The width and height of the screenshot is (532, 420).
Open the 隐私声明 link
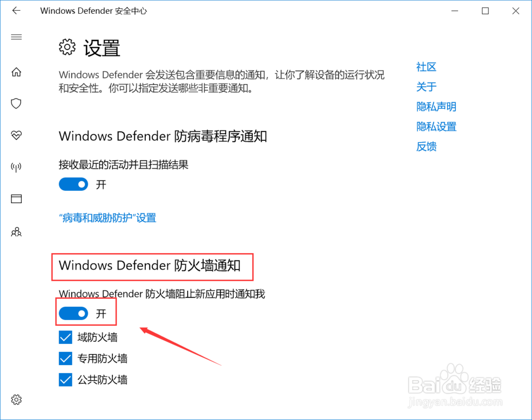click(x=436, y=107)
